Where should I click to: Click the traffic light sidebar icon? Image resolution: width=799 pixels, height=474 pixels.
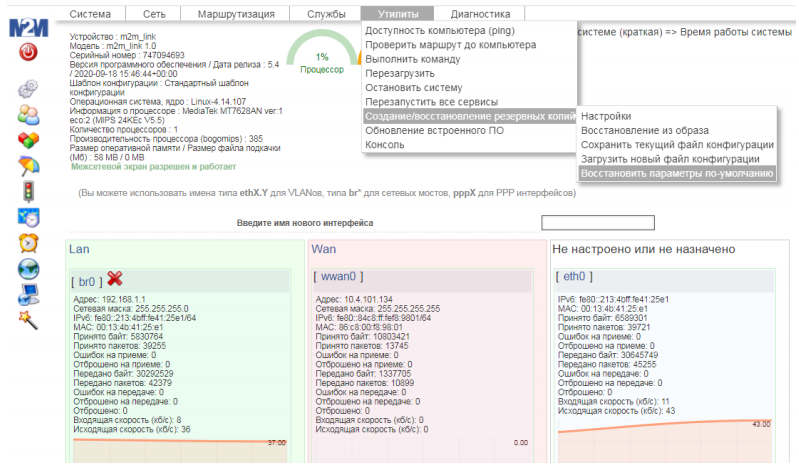(x=28, y=190)
